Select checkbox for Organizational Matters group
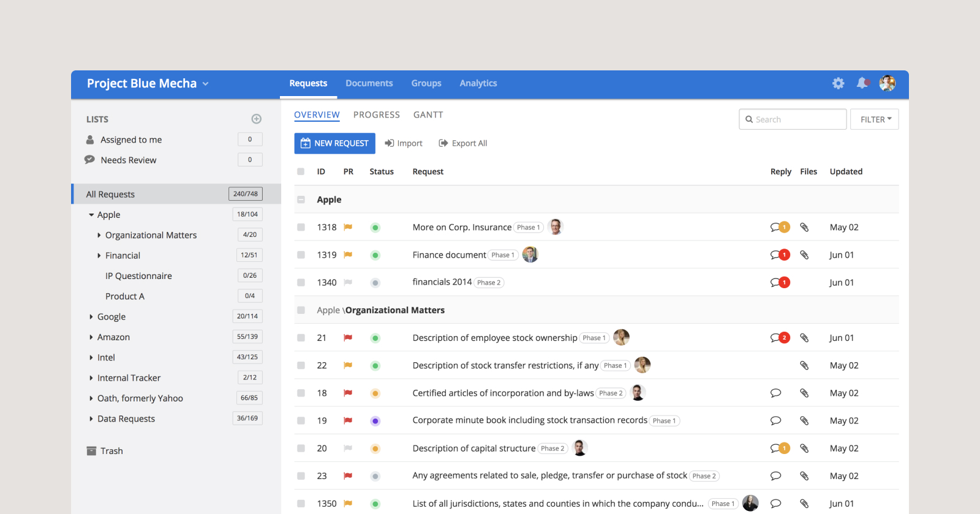980x514 pixels. (x=301, y=310)
